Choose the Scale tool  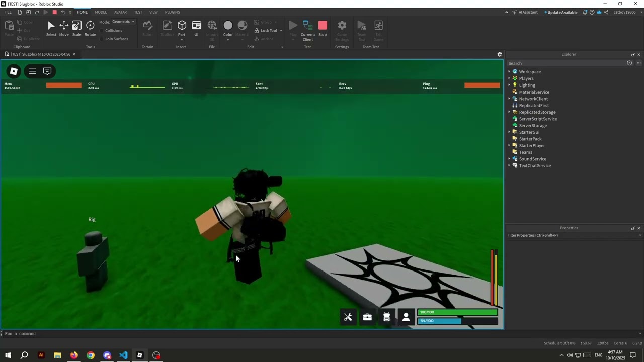coord(76,29)
